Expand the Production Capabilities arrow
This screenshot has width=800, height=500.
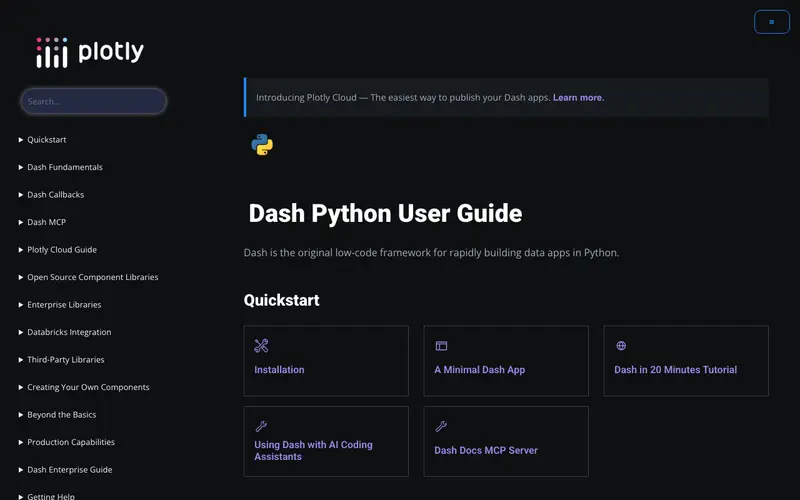21,443
